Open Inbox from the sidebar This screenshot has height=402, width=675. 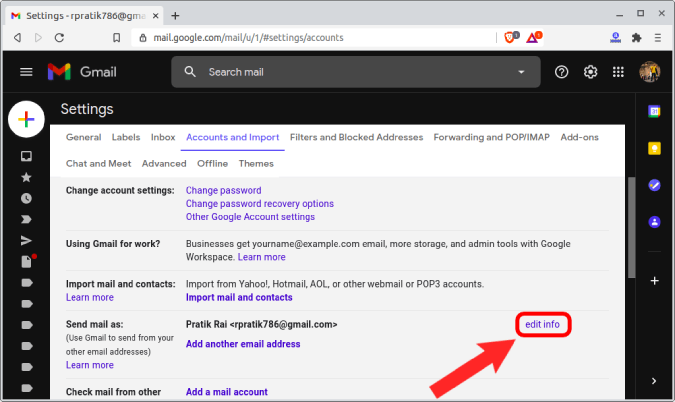tap(26, 156)
